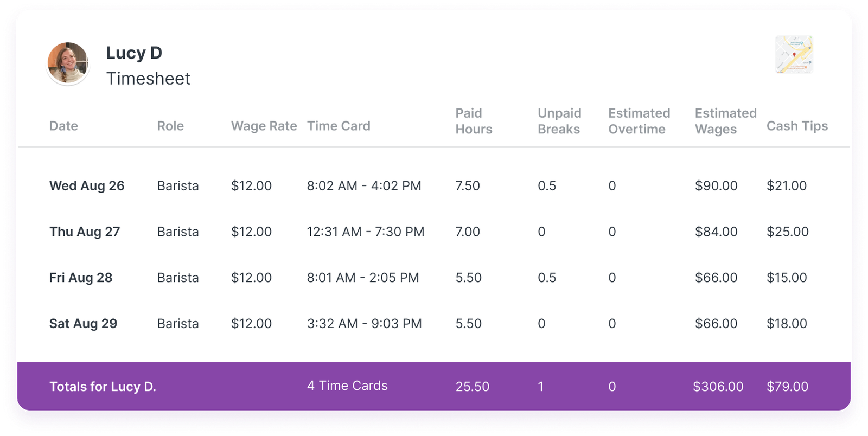Click the $306.00 total wages value

(718, 386)
